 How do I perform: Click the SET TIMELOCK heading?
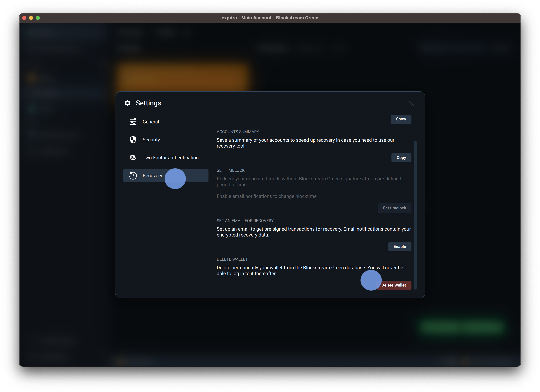(x=231, y=170)
